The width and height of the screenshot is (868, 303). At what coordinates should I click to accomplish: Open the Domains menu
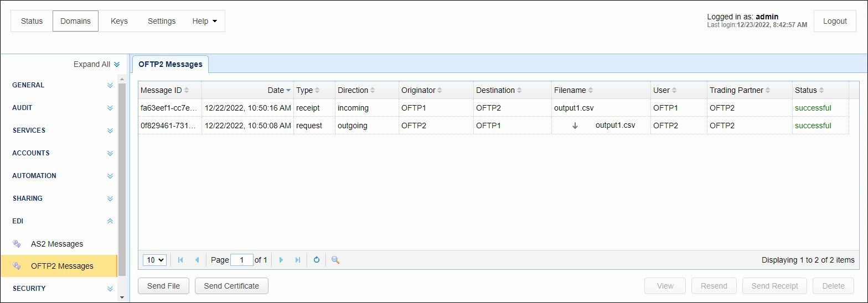click(75, 21)
